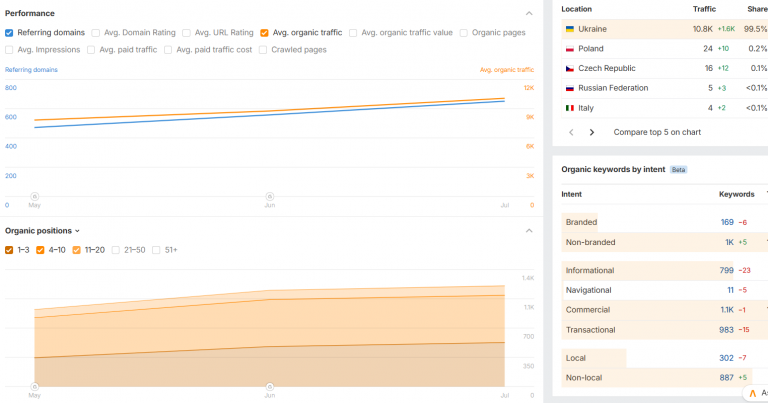Enable Avg. Domain Rating checkbox
Image resolution: width=768 pixels, height=403 pixels.
pyautogui.click(x=96, y=33)
